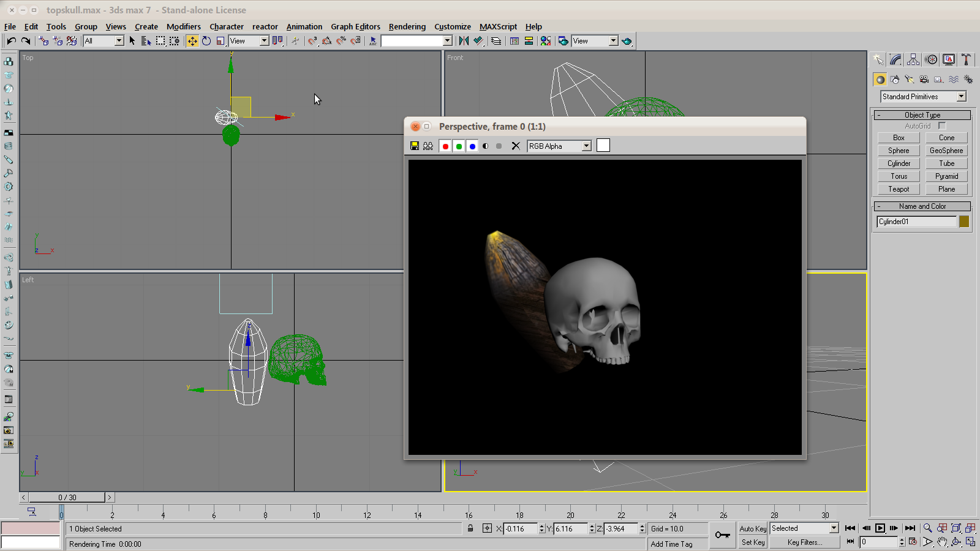The height and width of the screenshot is (551, 980).
Task: Open the Rendering menu
Action: [407, 26]
